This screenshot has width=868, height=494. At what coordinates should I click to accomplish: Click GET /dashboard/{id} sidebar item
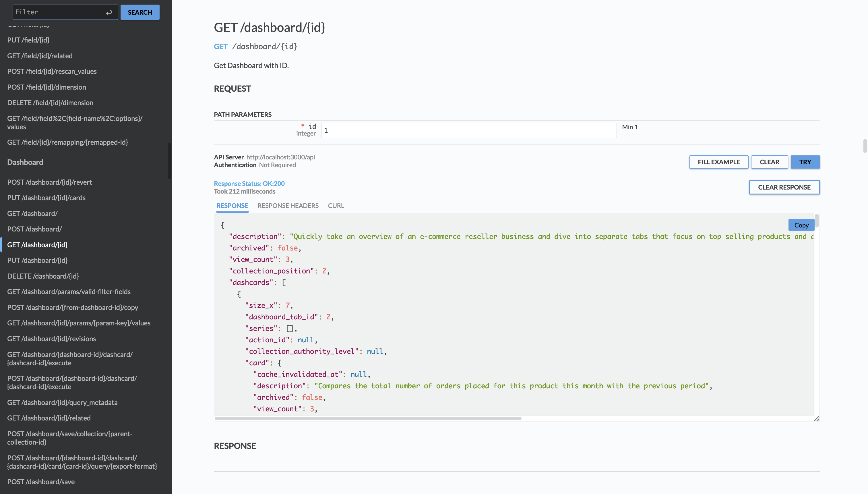click(37, 245)
